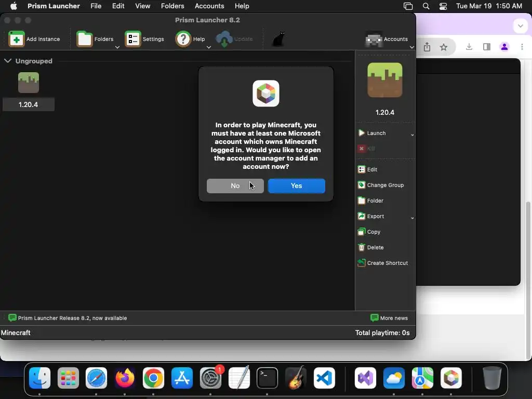Screen dimensions: 532x399
Task: Delete the selected instance
Action: [371, 247]
